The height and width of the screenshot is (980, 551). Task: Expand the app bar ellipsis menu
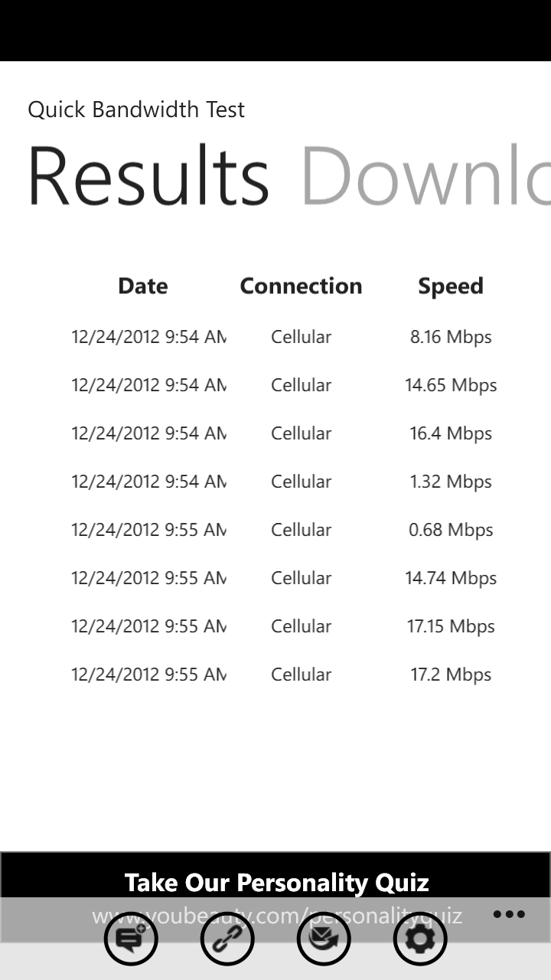click(509, 914)
